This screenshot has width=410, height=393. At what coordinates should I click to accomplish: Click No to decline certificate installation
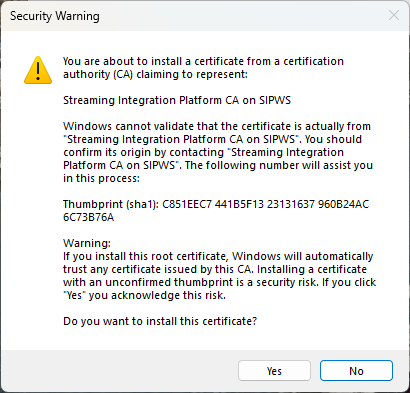[356, 371]
